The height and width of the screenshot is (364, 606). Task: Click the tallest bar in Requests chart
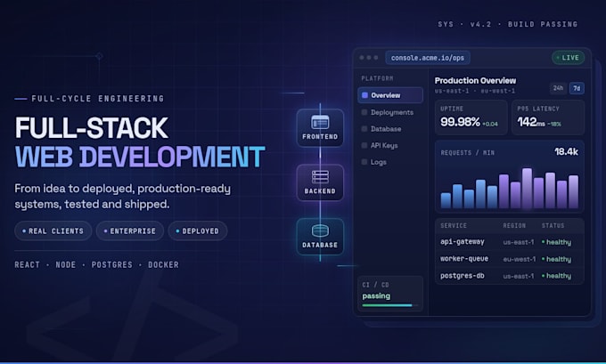click(x=528, y=189)
